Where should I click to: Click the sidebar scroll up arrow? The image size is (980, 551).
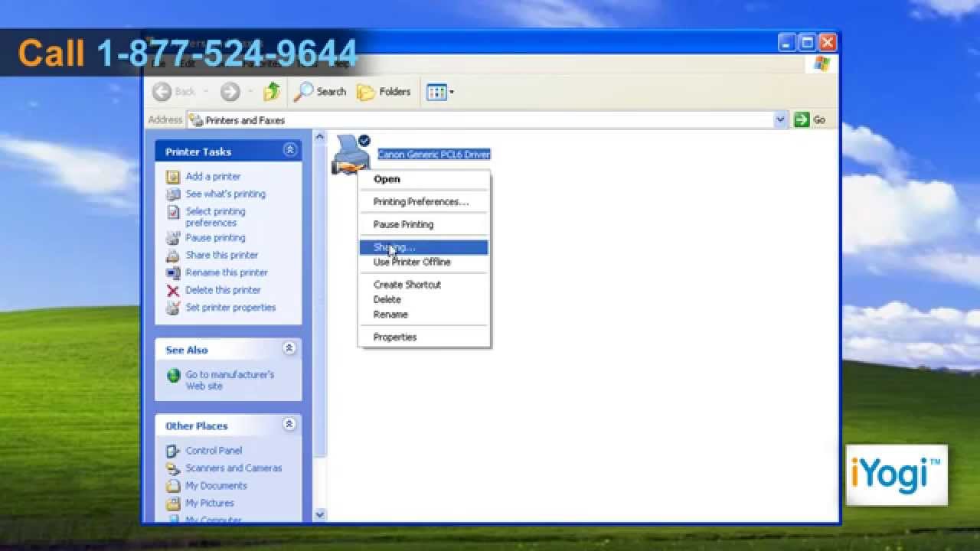(x=320, y=136)
